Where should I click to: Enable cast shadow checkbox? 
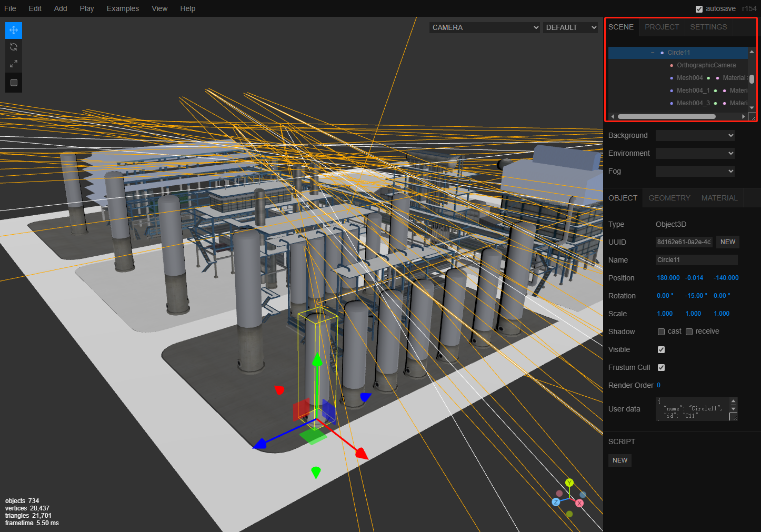[661, 332]
